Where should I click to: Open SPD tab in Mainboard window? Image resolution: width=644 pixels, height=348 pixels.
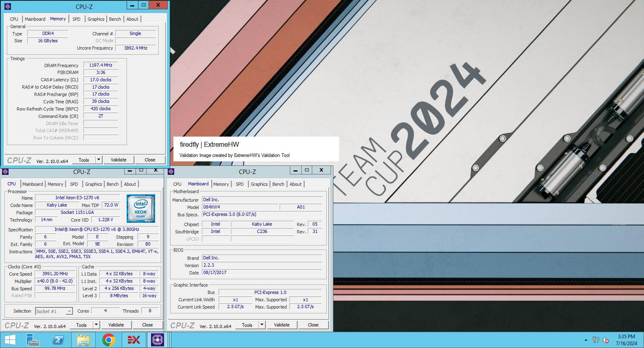click(x=240, y=184)
